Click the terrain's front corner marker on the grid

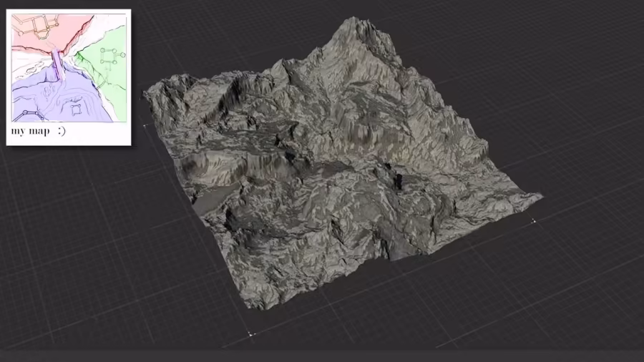coord(250,333)
